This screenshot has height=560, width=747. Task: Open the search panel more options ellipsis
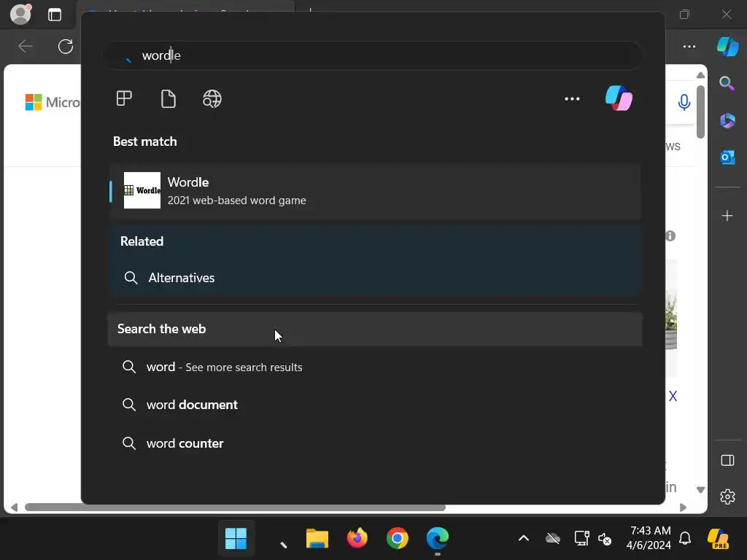click(x=572, y=98)
